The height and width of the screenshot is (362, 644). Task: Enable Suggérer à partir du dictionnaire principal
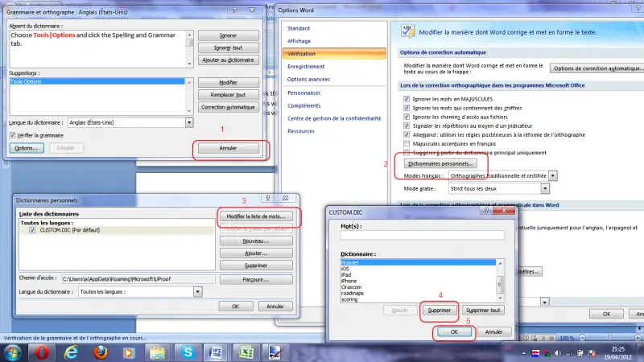point(407,153)
